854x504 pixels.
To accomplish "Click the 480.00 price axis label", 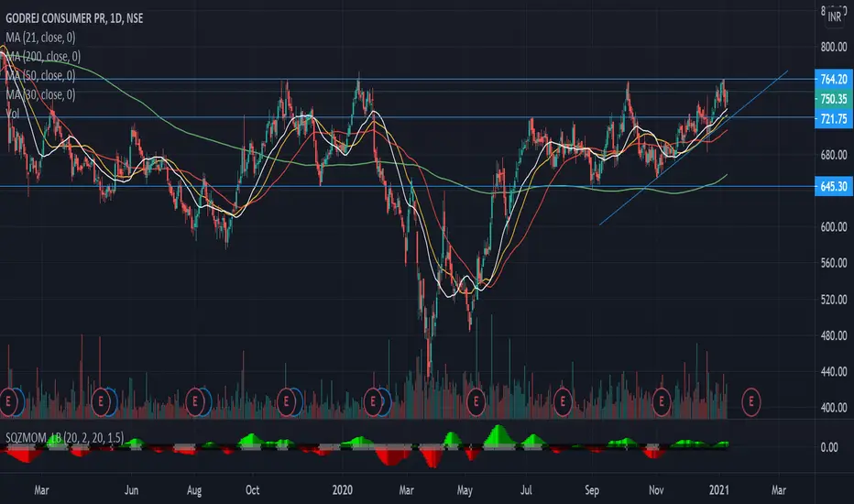I will point(833,335).
